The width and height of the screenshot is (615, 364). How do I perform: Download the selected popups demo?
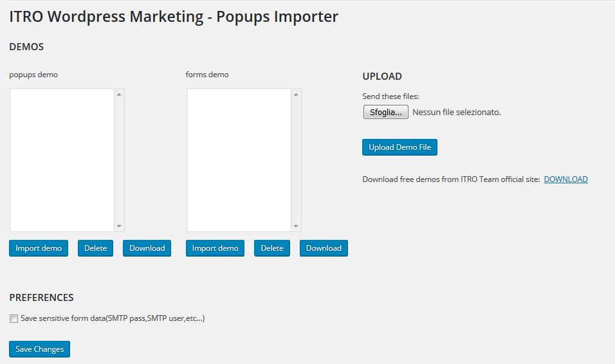click(x=147, y=248)
